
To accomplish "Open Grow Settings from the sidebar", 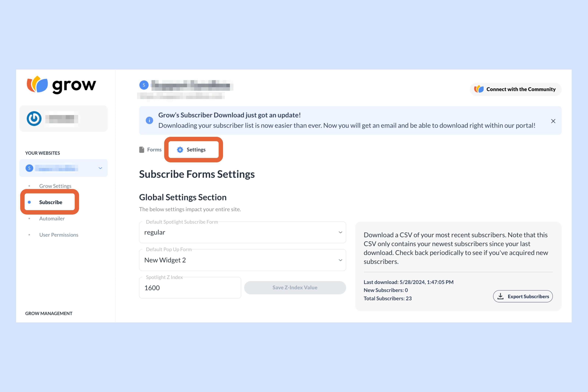I will [55, 186].
